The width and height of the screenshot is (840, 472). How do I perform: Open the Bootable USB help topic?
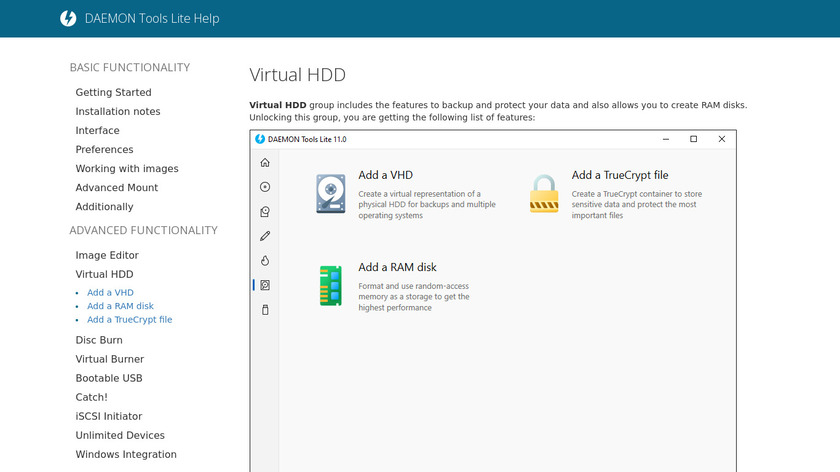[x=109, y=378]
